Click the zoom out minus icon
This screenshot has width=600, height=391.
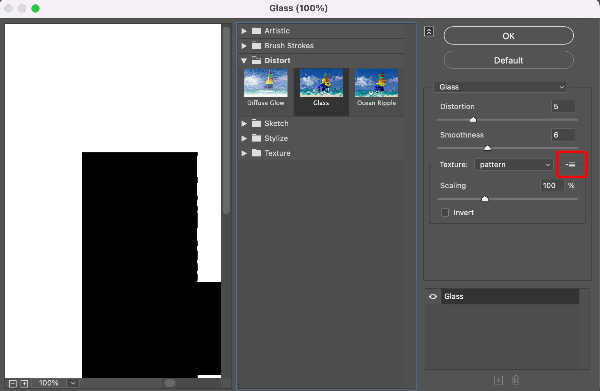coord(13,383)
